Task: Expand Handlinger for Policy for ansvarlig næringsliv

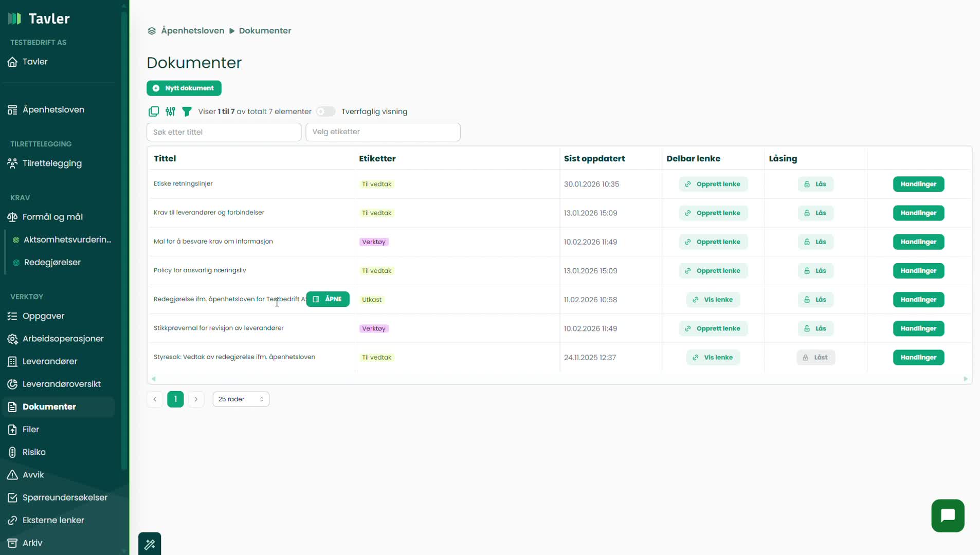Action: point(918,271)
